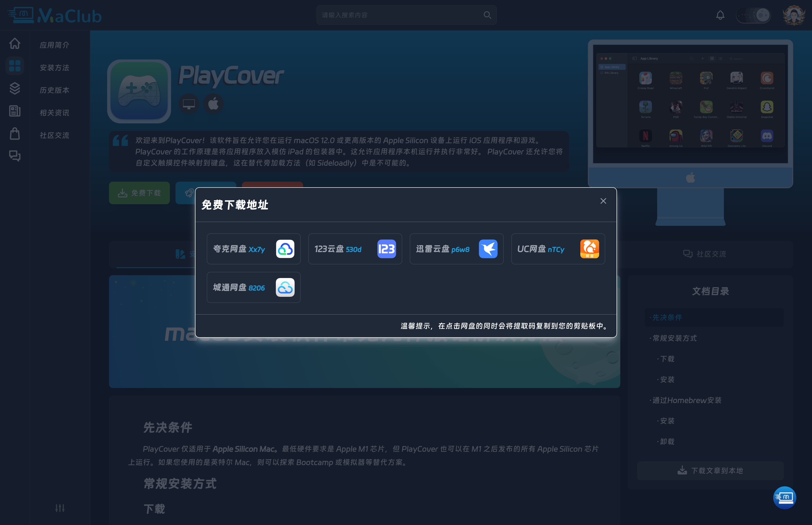Open the apps grid sidebar icon
812x525 pixels.
pos(15,66)
